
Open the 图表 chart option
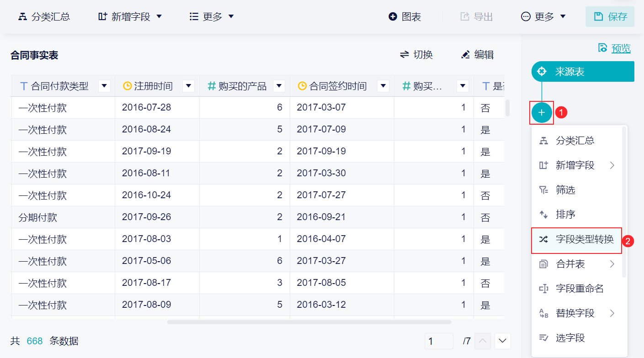[405, 17]
